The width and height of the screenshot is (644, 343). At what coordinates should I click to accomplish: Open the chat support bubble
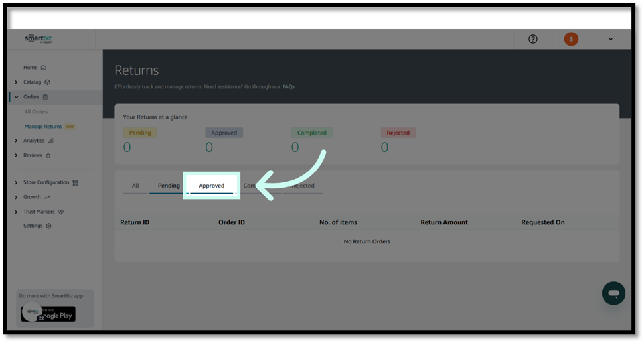613,293
